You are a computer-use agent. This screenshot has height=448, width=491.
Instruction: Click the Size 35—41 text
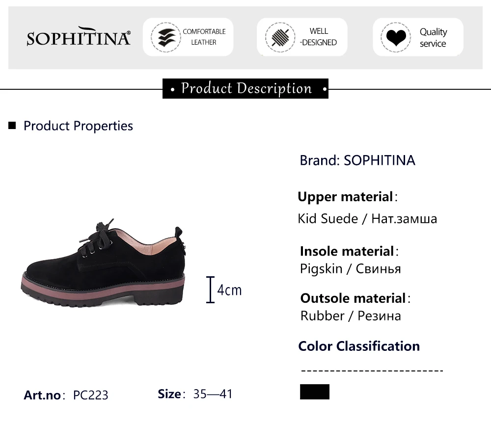[195, 394]
